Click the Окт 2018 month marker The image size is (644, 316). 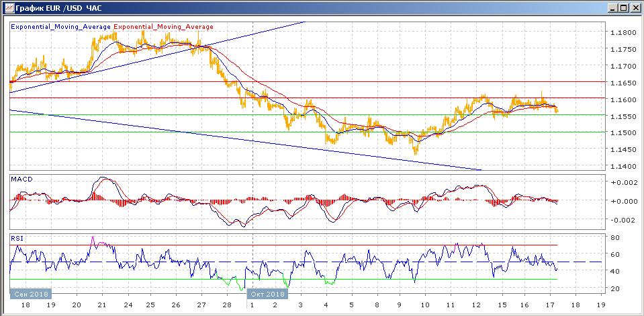267,294
